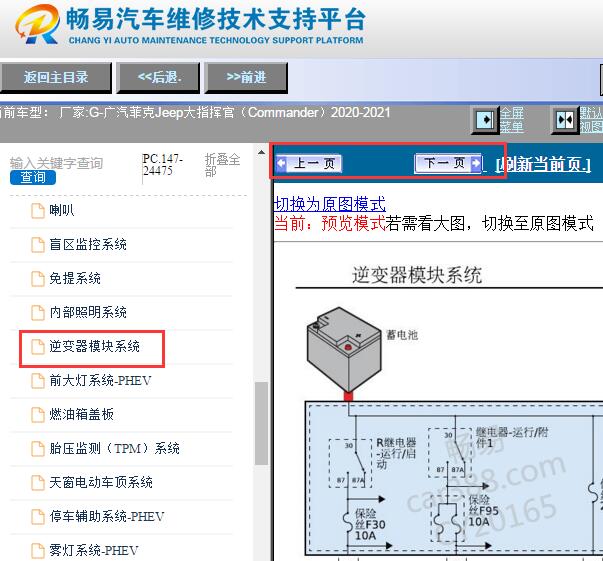
Task: Click the 逆变器模块系统 diagram title
Action: pyautogui.click(x=417, y=275)
